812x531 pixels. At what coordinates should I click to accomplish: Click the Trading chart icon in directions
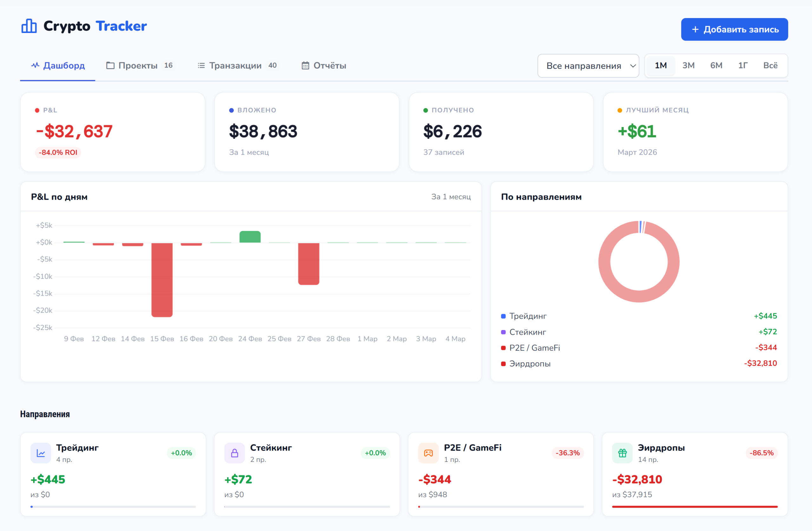click(41, 453)
